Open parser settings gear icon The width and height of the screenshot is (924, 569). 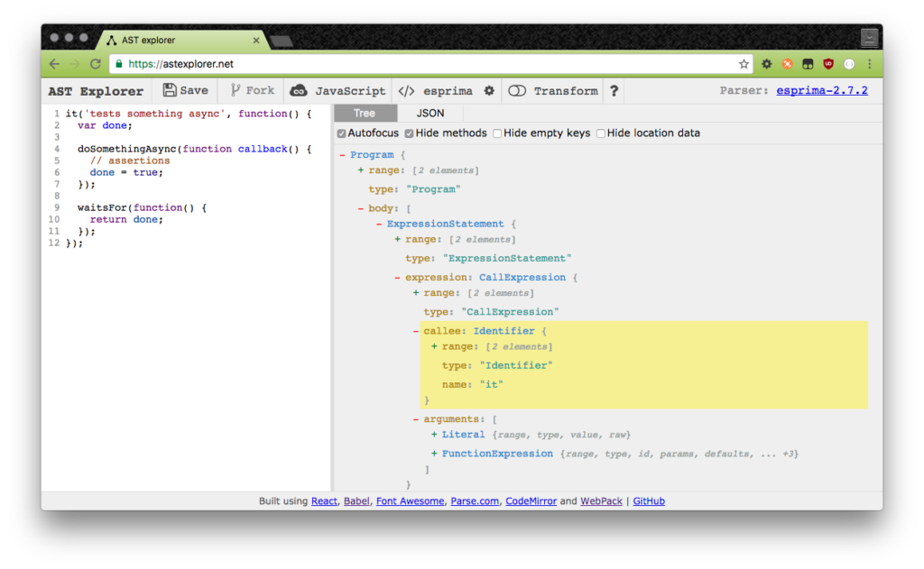(x=489, y=91)
